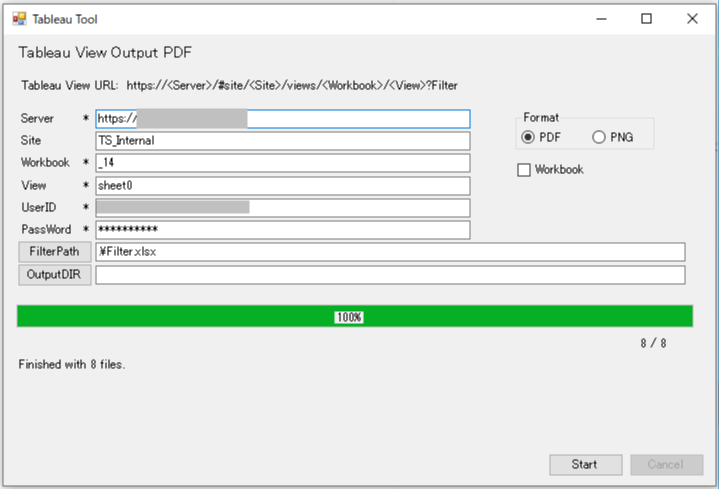Viewport: 719px width, 489px height.
Task: Click the Site field containing TS_Internal
Action: click(x=282, y=141)
